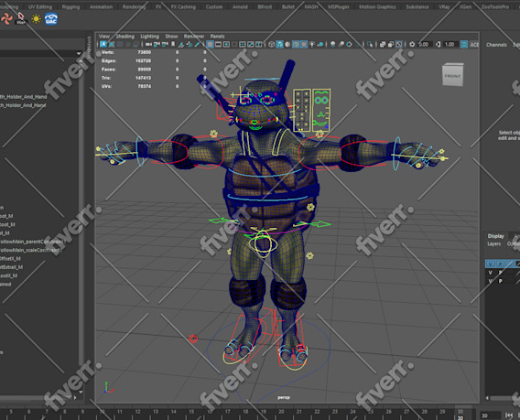
Task: Open the viewport Shading menu
Action: (125, 36)
